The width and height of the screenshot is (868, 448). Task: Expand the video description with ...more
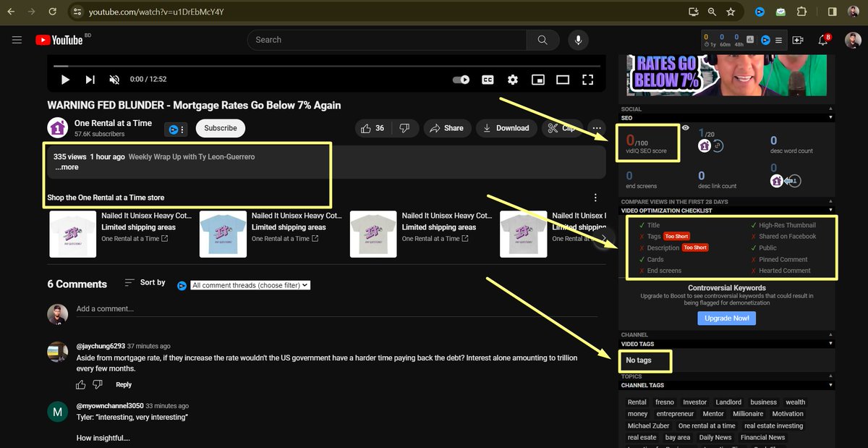pos(67,166)
